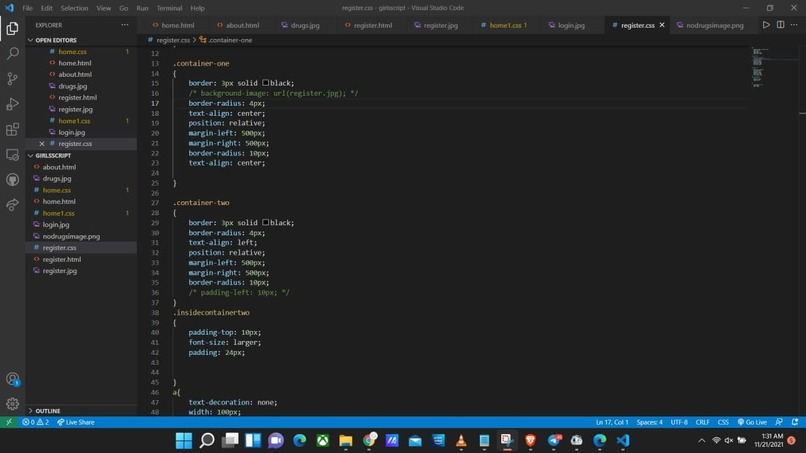Show hidden system tray icons

[701, 441]
